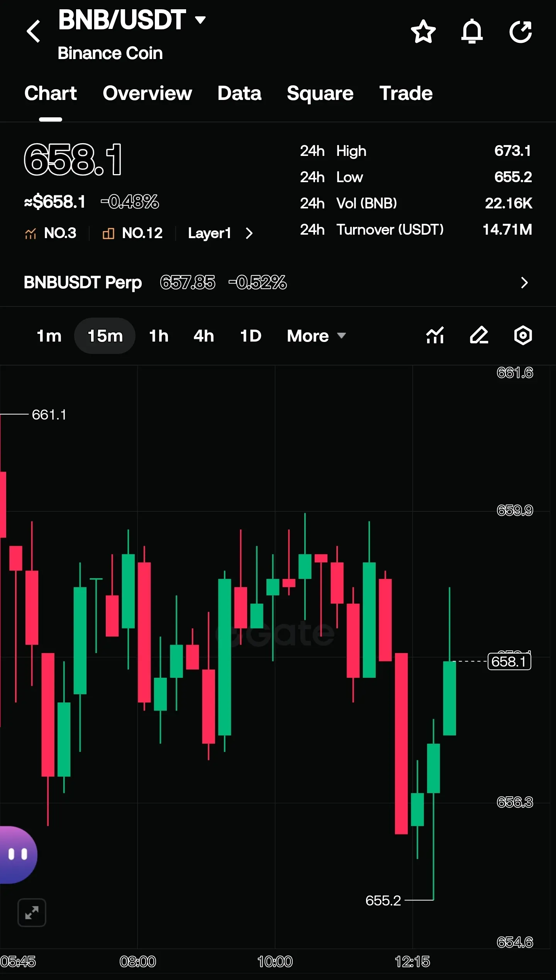The image size is (556, 980).
Task: Tap the -0.48% change value
Action: [x=130, y=201]
